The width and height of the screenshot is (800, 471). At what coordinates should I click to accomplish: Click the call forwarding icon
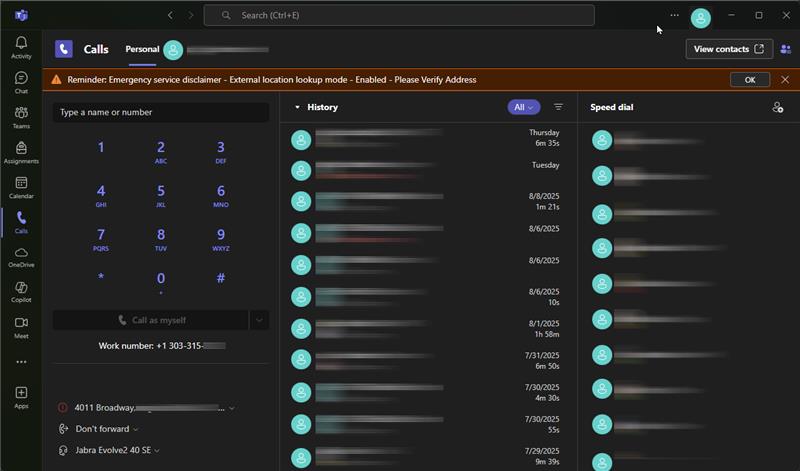(63, 429)
